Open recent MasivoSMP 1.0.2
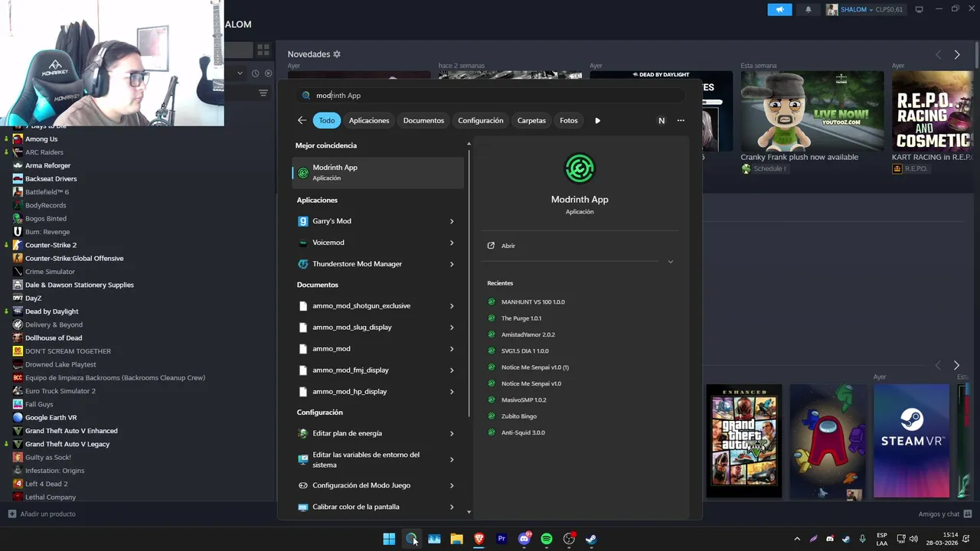Image resolution: width=980 pixels, height=551 pixels. tap(524, 399)
